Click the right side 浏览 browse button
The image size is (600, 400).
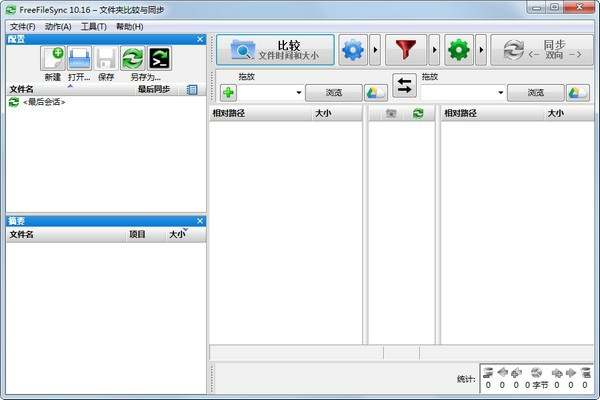[x=535, y=93]
